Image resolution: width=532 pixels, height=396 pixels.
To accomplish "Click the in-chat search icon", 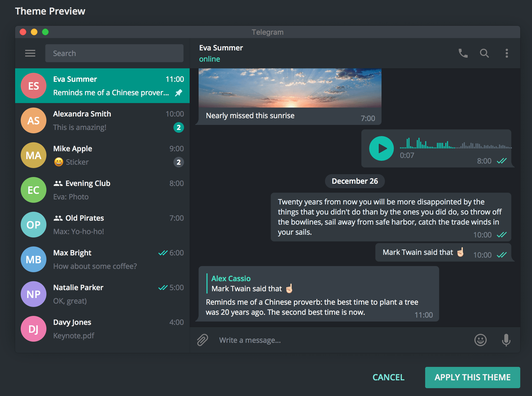I will pyautogui.click(x=485, y=53).
